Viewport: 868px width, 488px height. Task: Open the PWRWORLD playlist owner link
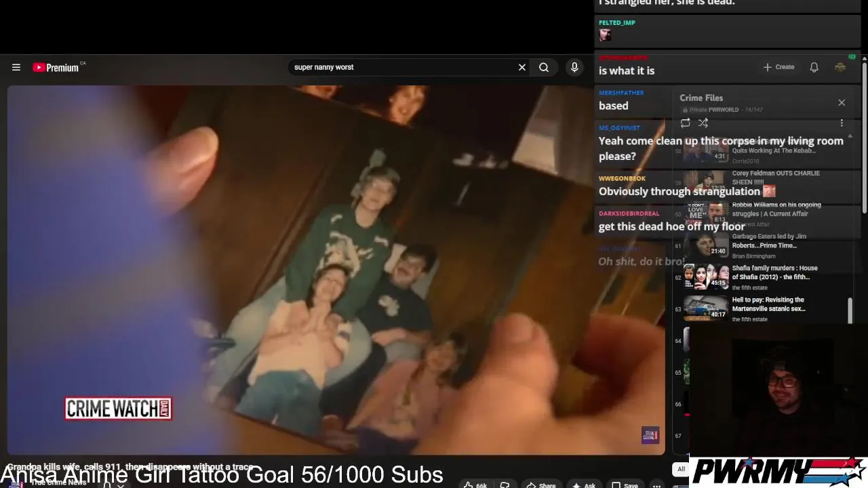(723, 110)
